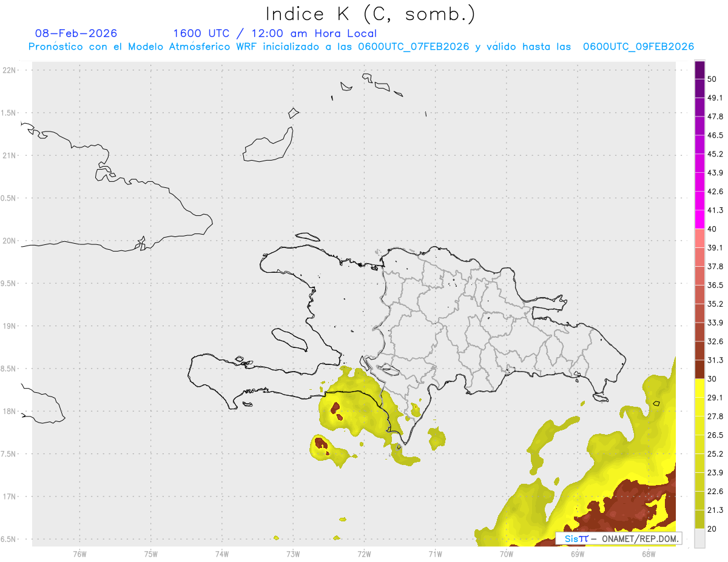Click the colorbar value '39.1'
Screen dimensions: 728x562
[715, 248]
